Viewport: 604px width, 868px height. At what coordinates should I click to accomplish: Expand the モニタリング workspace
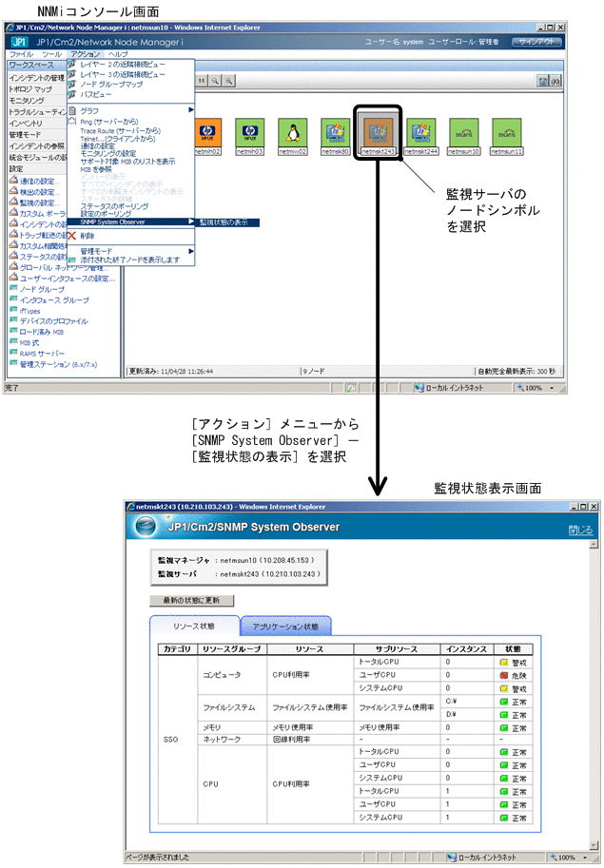tap(36, 101)
